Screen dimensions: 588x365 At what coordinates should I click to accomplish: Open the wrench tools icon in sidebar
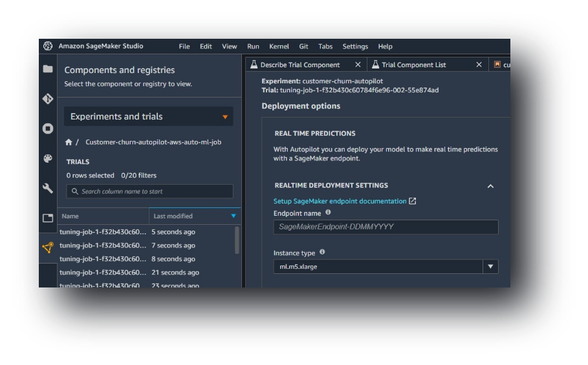coord(48,188)
